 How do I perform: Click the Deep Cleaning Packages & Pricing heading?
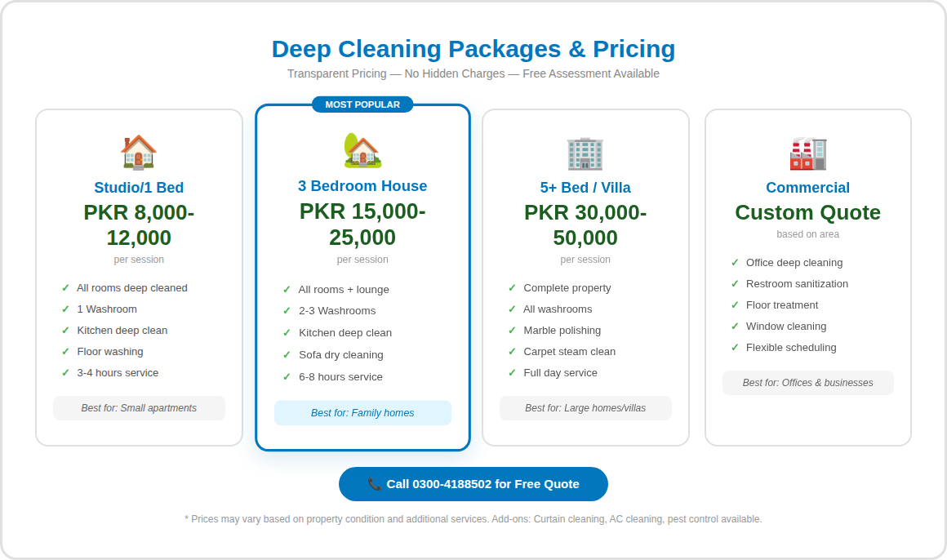click(473, 49)
